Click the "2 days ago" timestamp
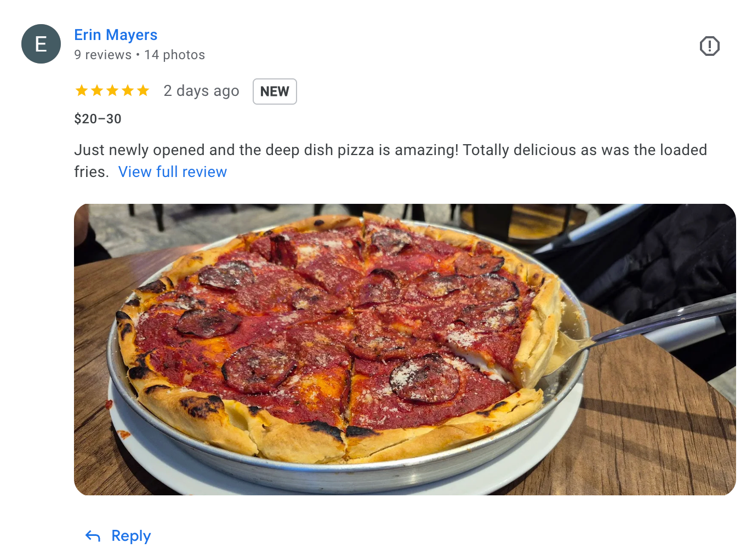Image resolution: width=752 pixels, height=560 pixels. pos(201,91)
